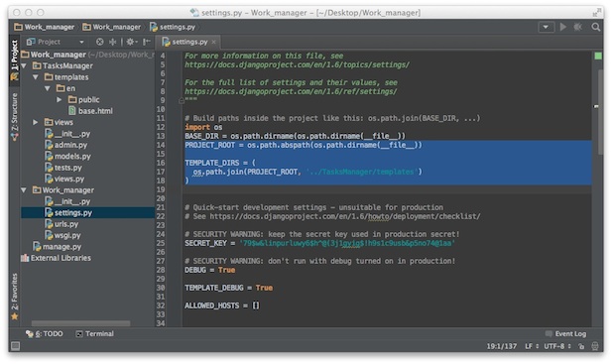The width and height of the screenshot is (612, 364).
Task: Toggle the read-only lock icon
Action: coord(581,346)
